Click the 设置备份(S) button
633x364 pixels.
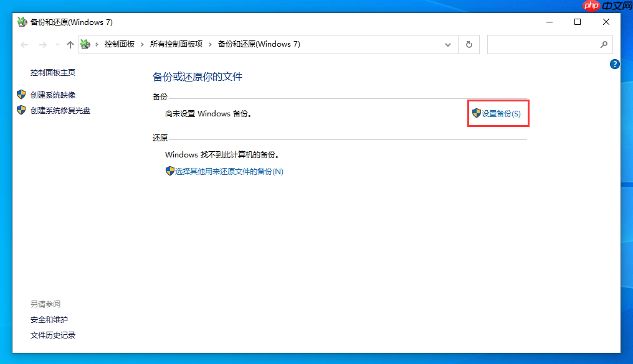498,113
